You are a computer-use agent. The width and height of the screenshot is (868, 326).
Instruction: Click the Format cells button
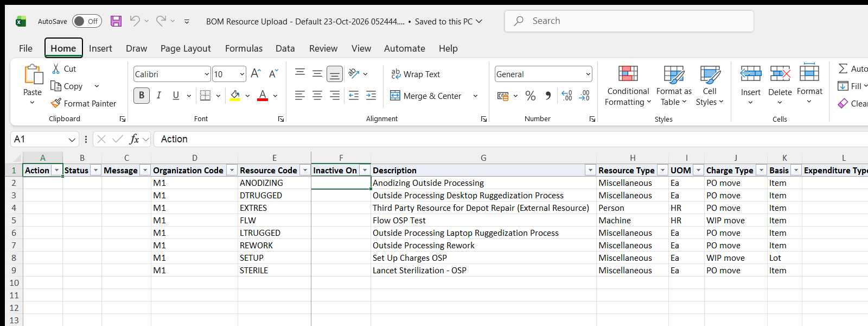pos(809,85)
